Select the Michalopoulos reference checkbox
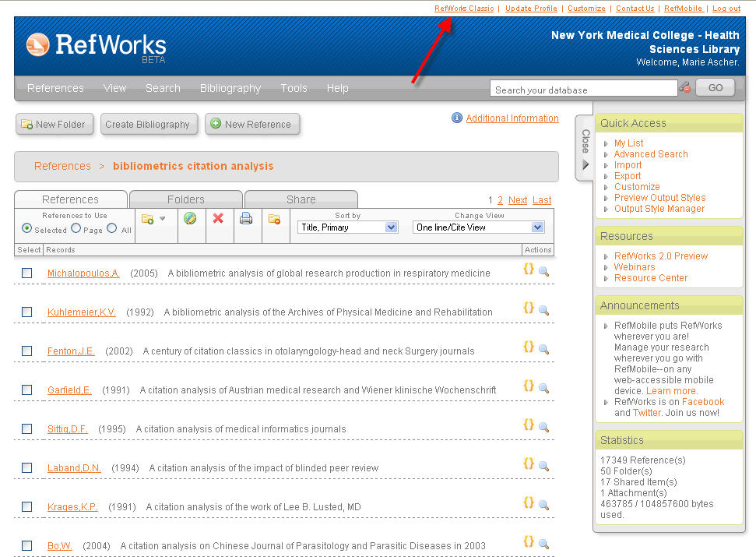This screenshot has height=557, width=756. (x=27, y=273)
